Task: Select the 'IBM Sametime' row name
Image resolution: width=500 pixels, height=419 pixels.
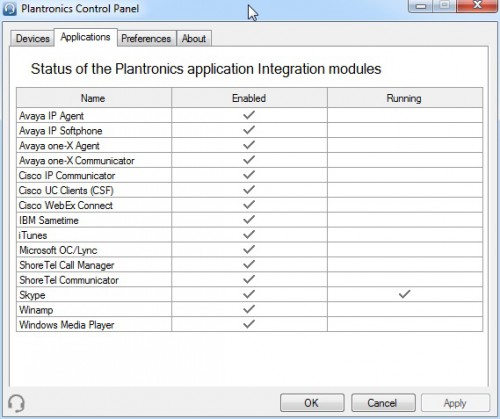Action: 49,220
